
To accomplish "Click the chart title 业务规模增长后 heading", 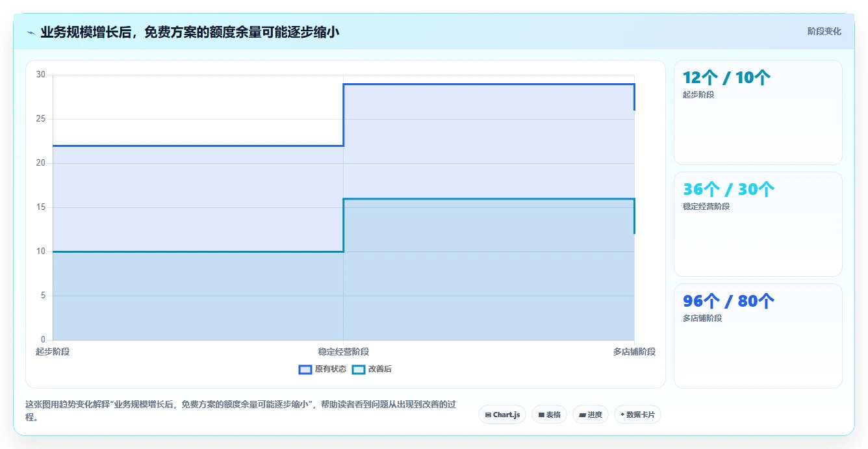I will [190, 32].
